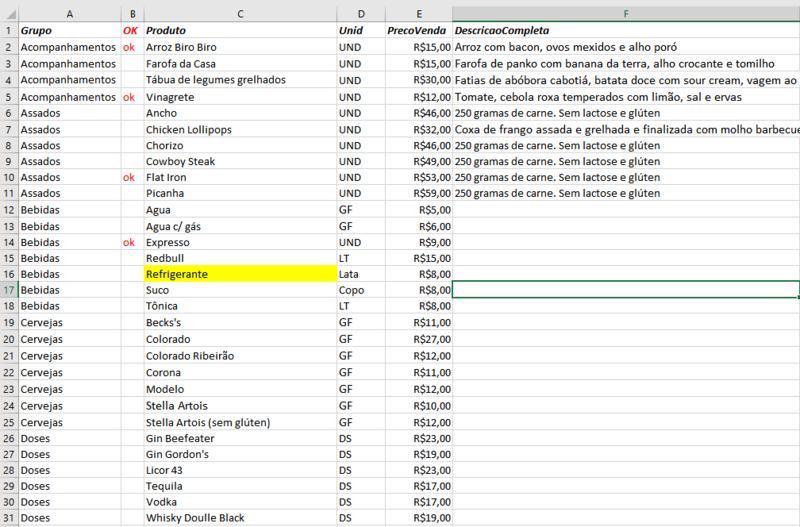Select the Flat Iron cell
Image resolution: width=800 pixels, height=527 pixels.
(240, 177)
